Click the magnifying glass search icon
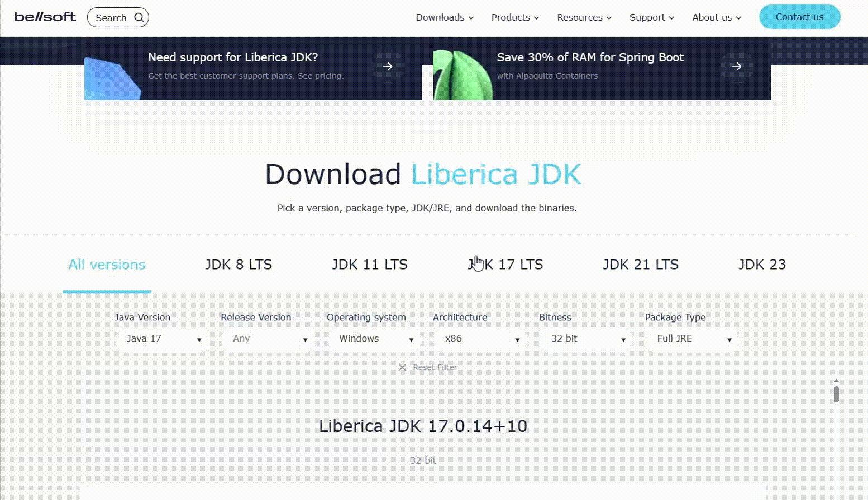This screenshot has width=868, height=500. 139,17
